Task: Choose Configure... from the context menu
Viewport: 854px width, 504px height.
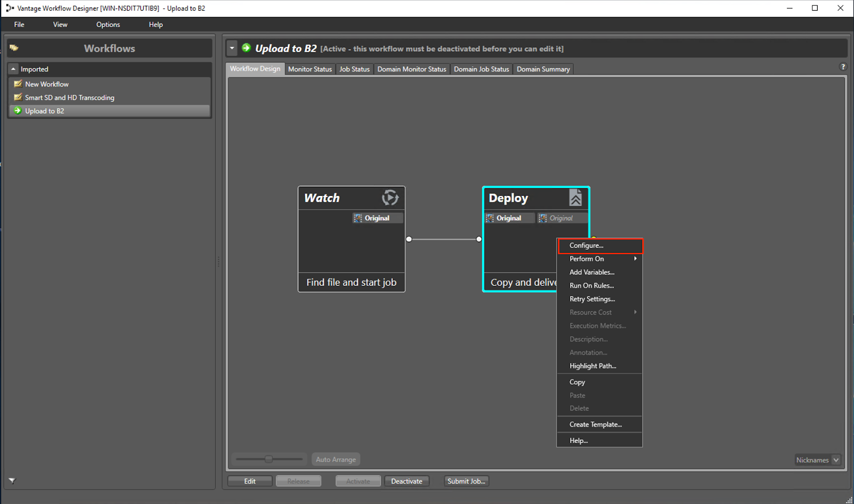Action: pos(599,245)
